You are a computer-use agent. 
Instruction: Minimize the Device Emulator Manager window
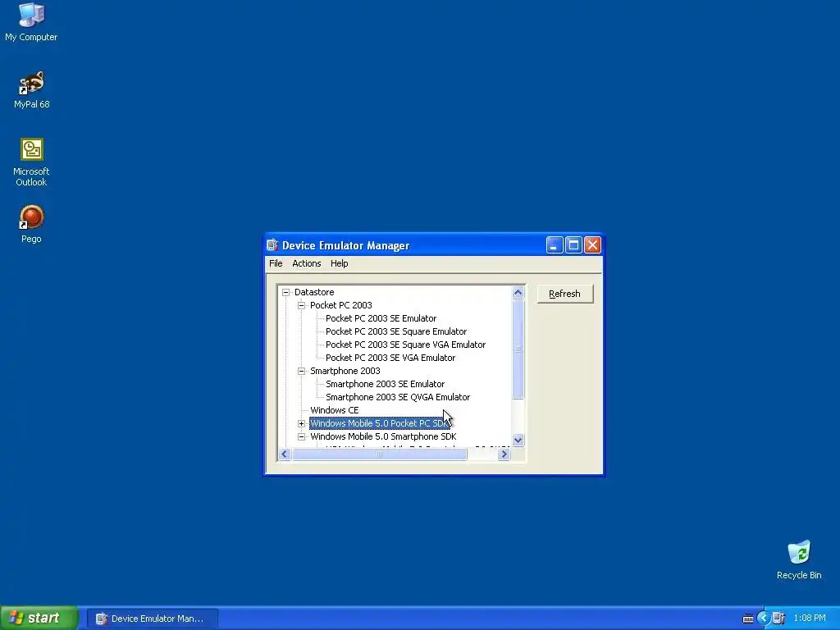point(555,245)
